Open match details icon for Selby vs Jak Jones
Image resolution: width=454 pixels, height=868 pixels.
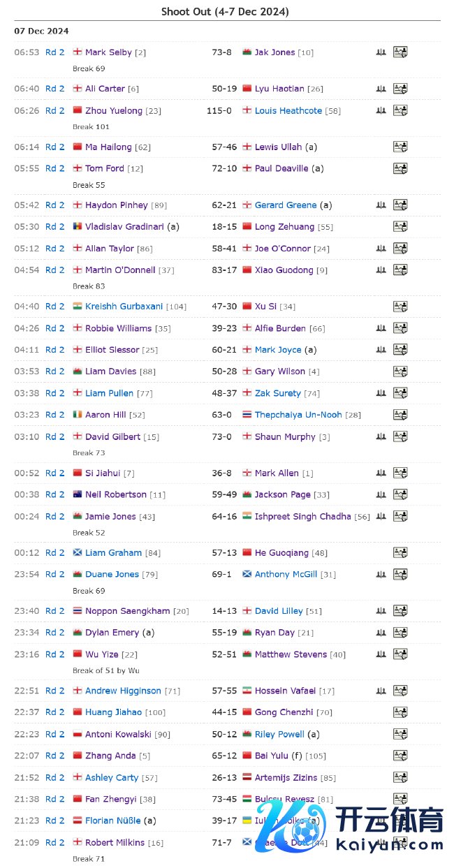(400, 52)
